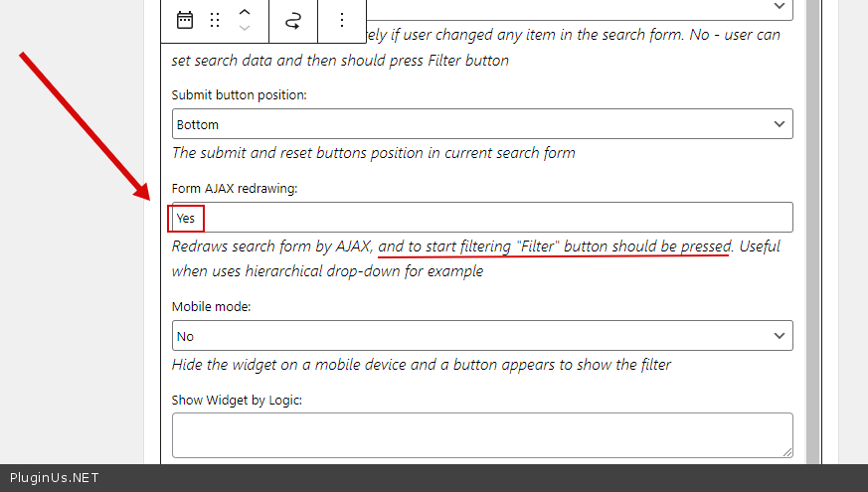Click the chevron on the Mobile mode select
The image size is (868, 492).
pyautogui.click(x=779, y=336)
